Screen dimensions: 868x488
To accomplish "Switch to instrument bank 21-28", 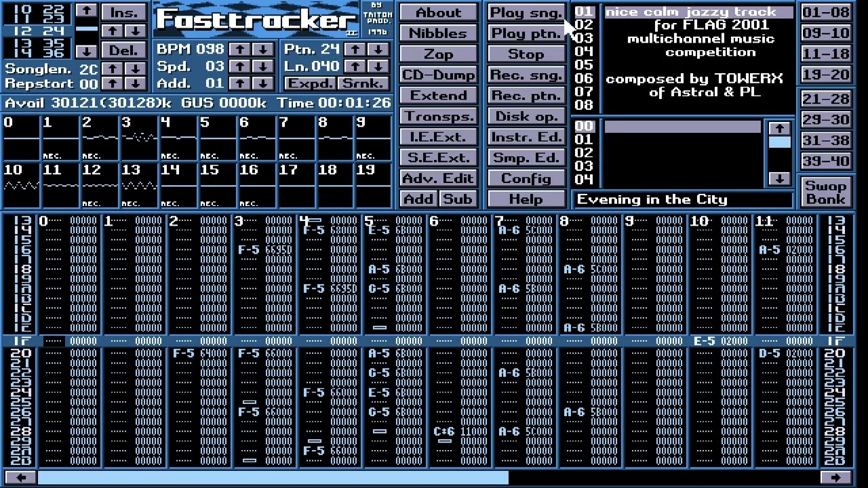I will (x=825, y=99).
